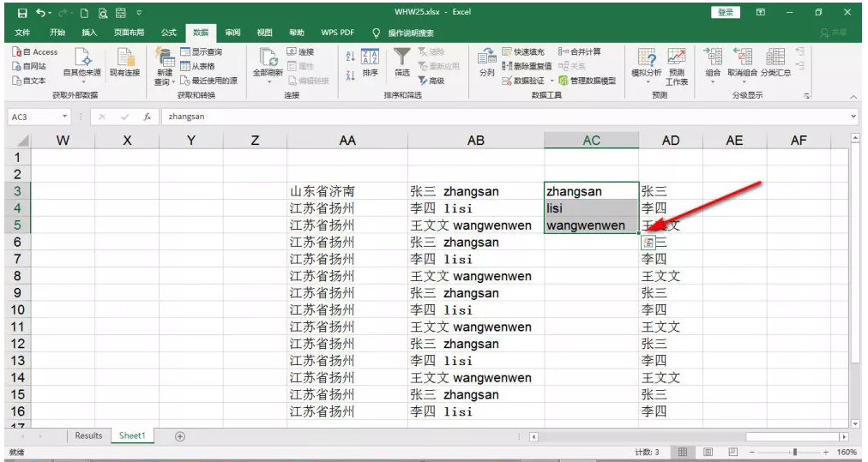This screenshot has width=868, height=462.
Task: Switch to Page Layout view in status bar
Action: (708, 452)
